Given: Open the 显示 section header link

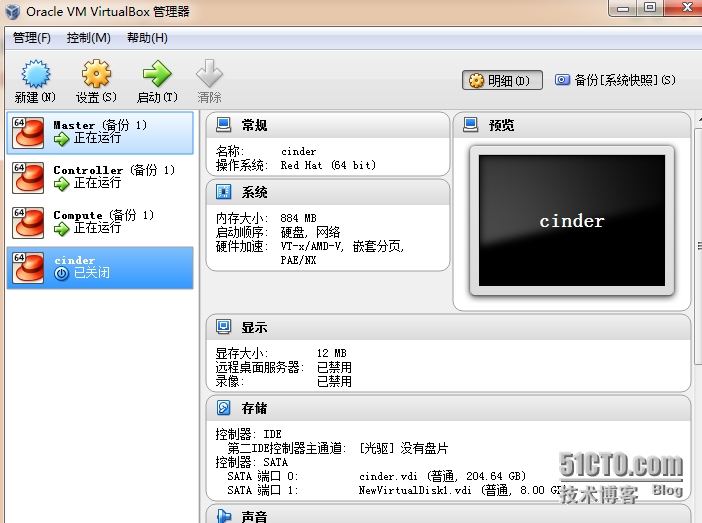Looking at the screenshot, I should click(254, 327).
